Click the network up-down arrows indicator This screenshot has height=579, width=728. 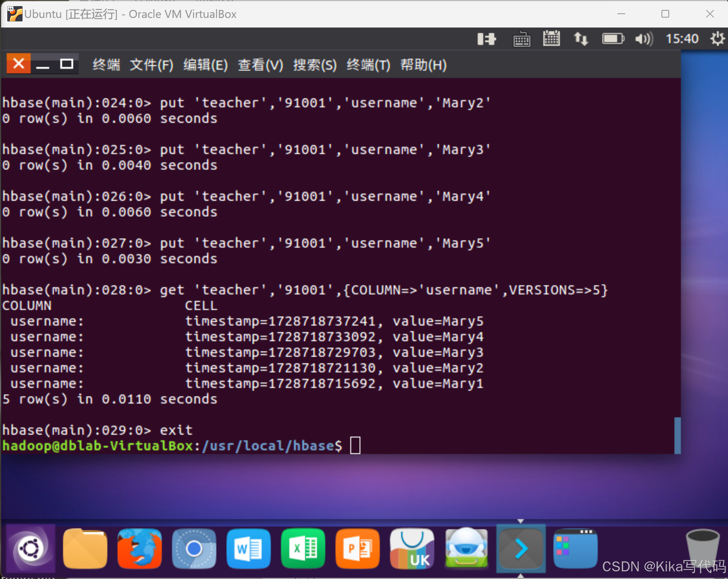581,39
